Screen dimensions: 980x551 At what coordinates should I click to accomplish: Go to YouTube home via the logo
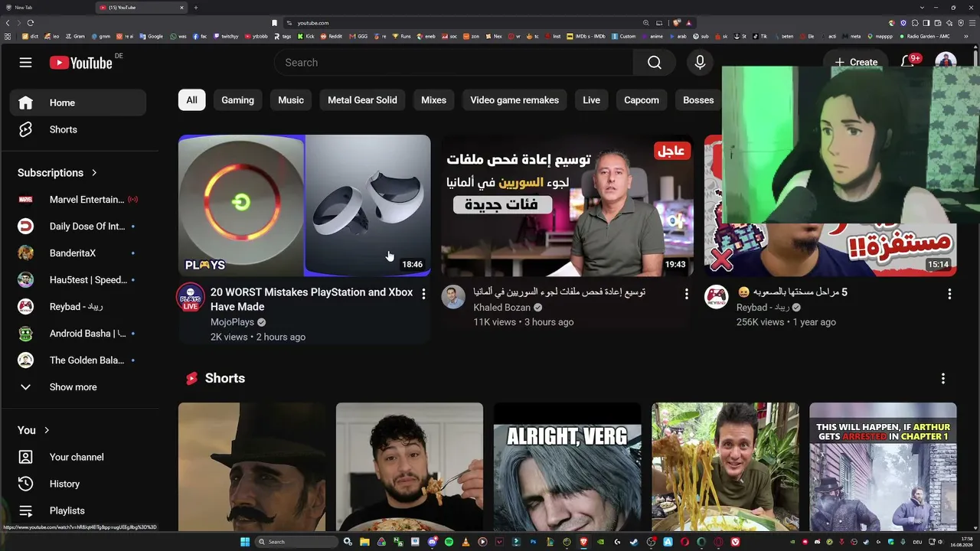pos(81,63)
